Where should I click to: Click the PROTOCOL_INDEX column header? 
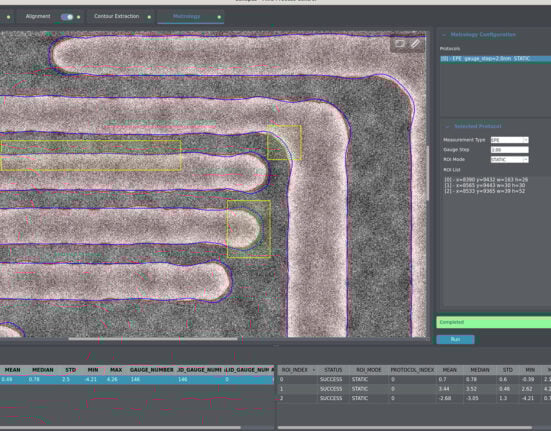click(x=412, y=370)
